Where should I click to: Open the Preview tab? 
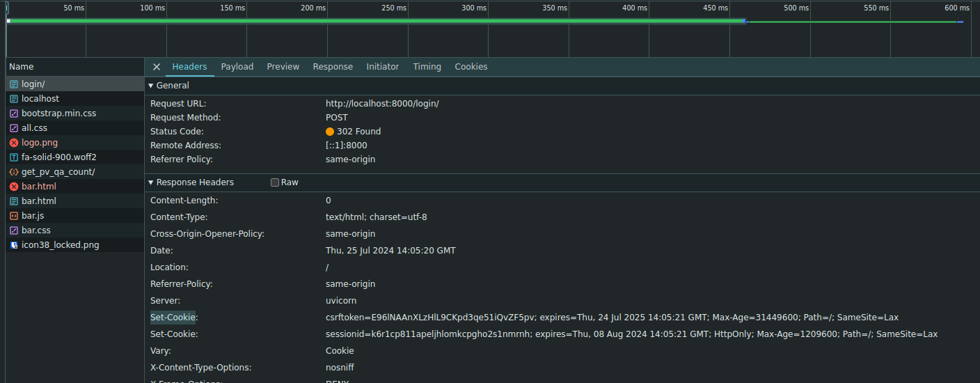pyautogui.click(x=283, y=67)
